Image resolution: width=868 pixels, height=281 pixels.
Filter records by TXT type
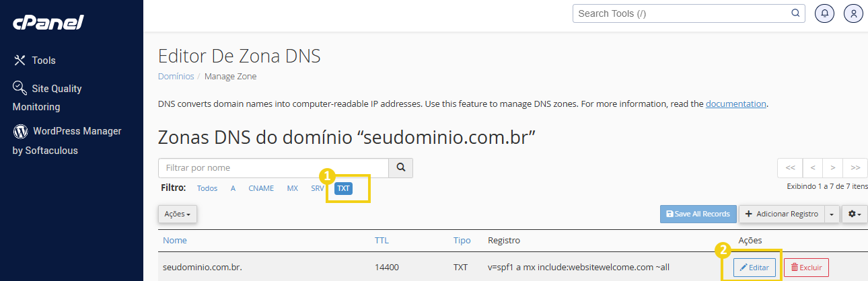(344, 188)
